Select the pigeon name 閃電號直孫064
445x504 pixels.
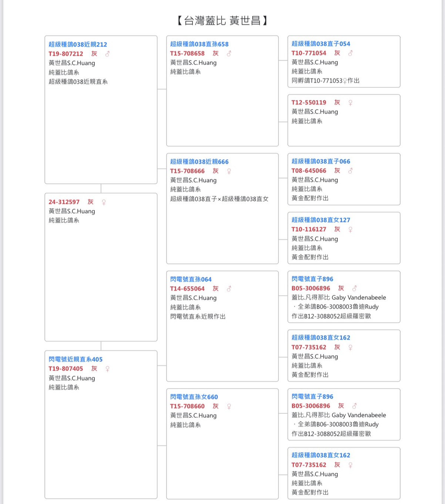tap(191, 279)
